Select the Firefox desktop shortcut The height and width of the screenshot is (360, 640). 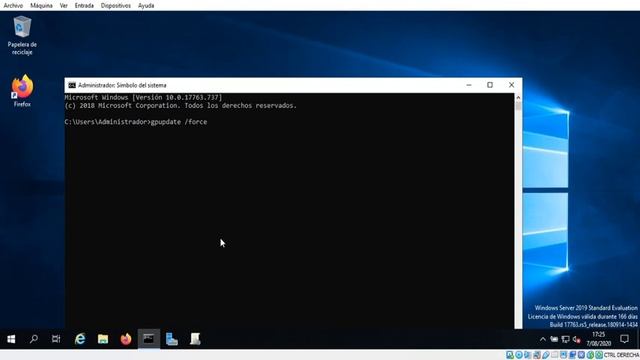[22, 91]
